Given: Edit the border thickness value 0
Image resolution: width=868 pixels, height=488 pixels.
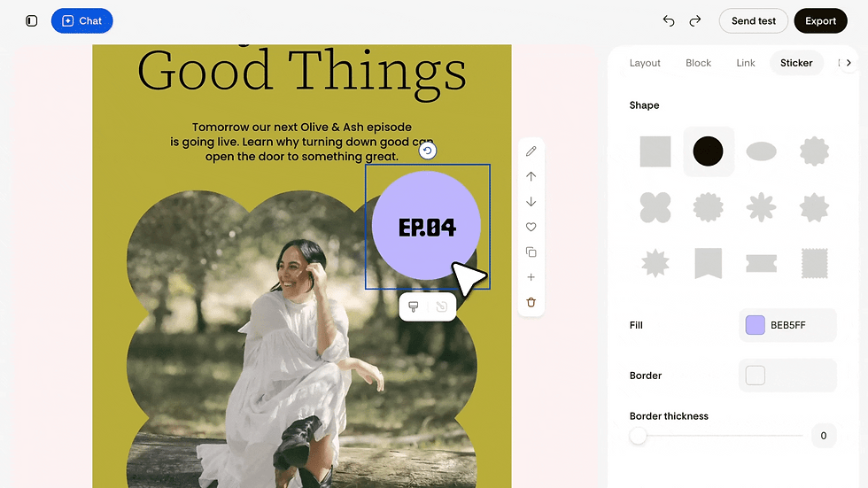Looking at the screenshot, I should (x=823, y=436).
